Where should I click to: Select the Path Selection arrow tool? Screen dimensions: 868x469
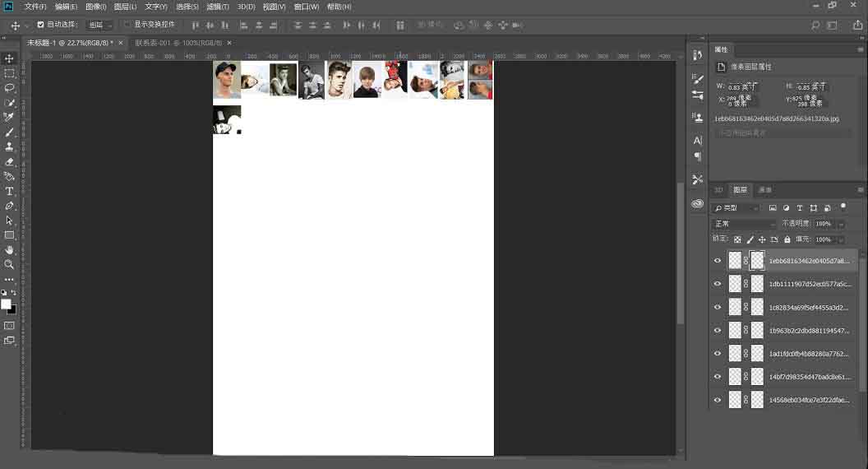point(9,221)
